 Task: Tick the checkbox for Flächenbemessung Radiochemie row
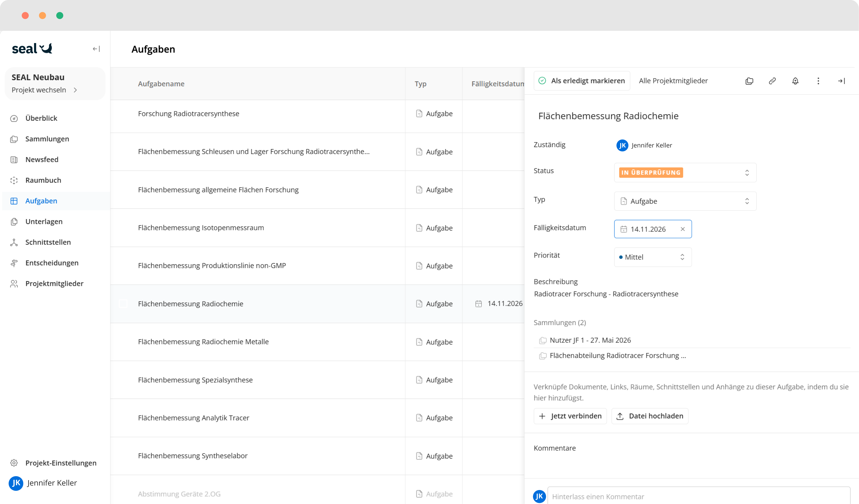pyautogui.click(x=123, y=304)
